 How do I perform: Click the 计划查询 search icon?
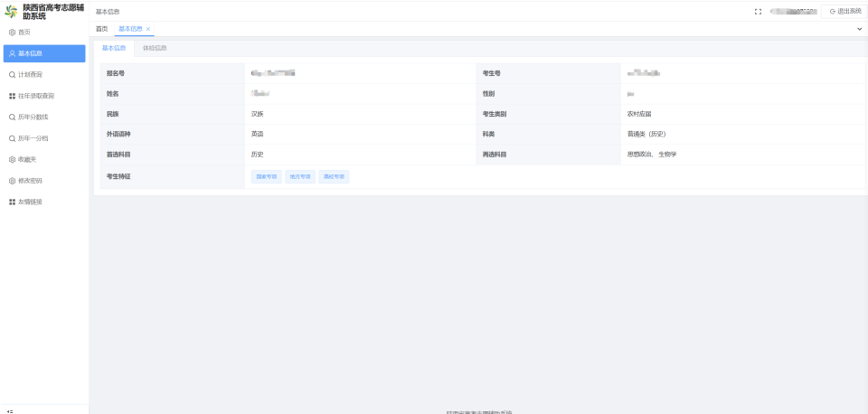point(12,75)
